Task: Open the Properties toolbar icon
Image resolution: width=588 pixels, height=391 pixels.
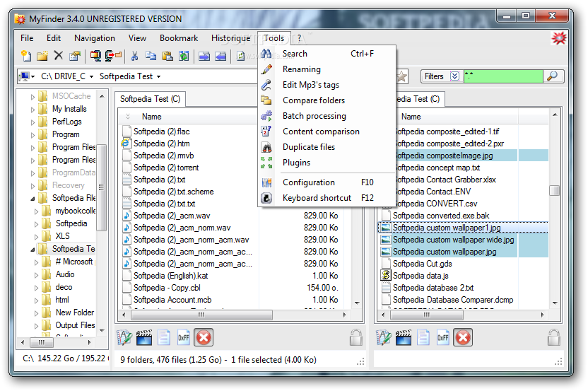Action: [x=75, y=56]
